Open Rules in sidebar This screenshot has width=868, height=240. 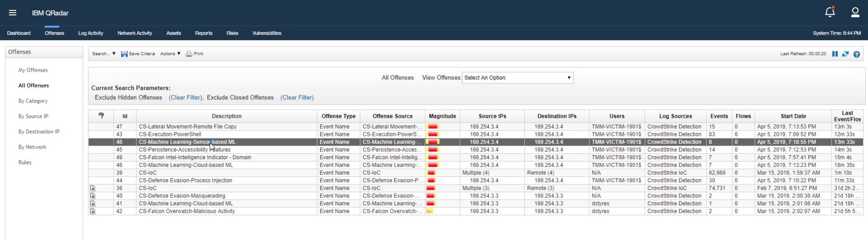click(25, 162)
